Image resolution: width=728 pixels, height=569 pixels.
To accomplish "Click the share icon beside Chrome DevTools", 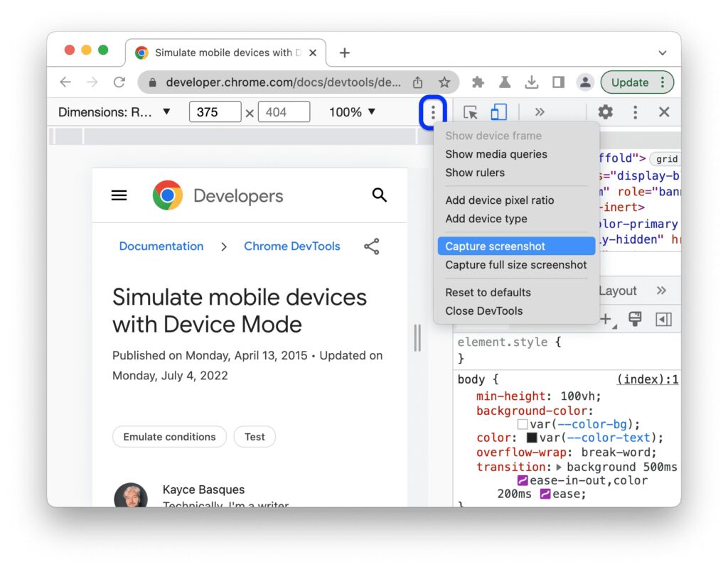I will pyautogui.click(x=371, y=246).
